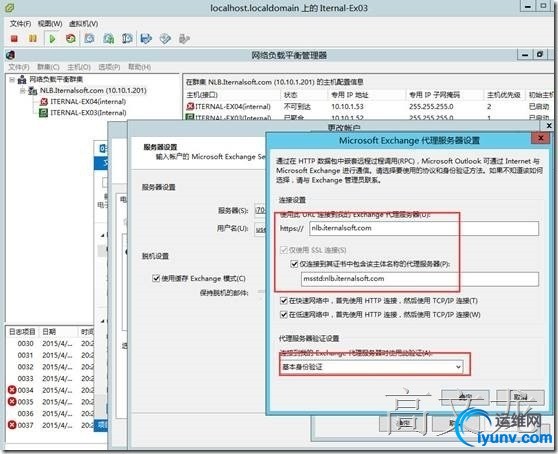Open the NLB Manager File (文件) menu
Viewport: 558px width, 454px height.
pos(19,67)
